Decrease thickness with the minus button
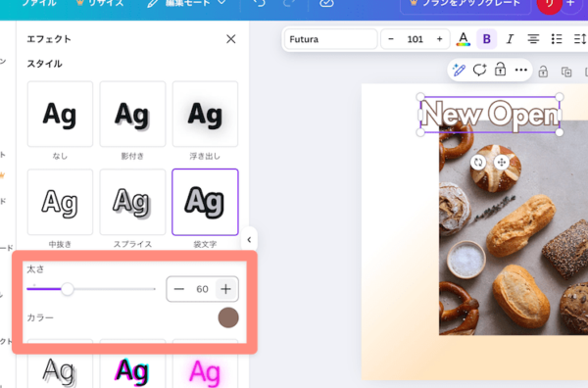The image size is (588, 388). (179, 289)
